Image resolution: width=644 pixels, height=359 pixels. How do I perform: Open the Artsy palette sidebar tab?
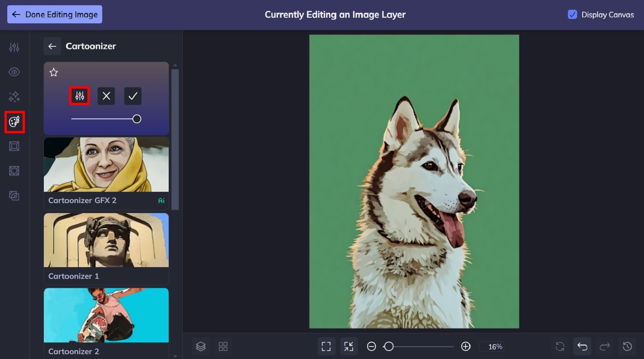point(14,122)
